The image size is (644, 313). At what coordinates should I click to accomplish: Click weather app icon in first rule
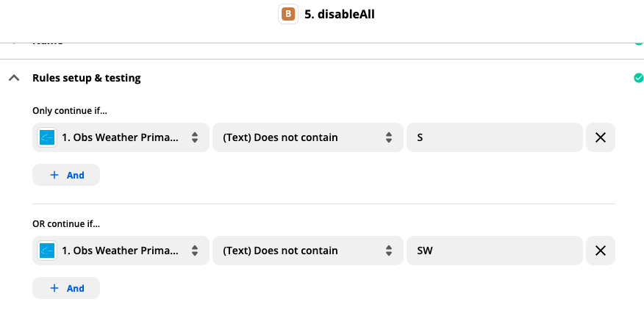pyautogui.click(x=48, y=137)
